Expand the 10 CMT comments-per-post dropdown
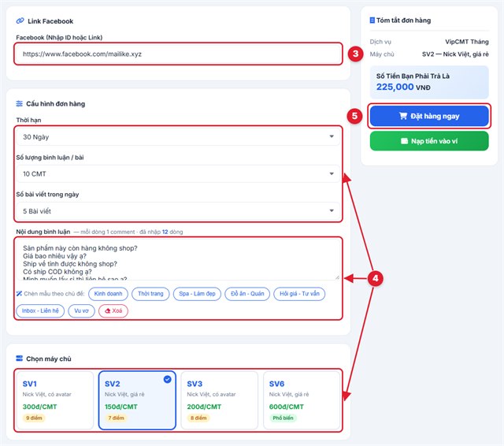Image resolution: width=504 pixels, height=446 pixels. click(178, 174)
